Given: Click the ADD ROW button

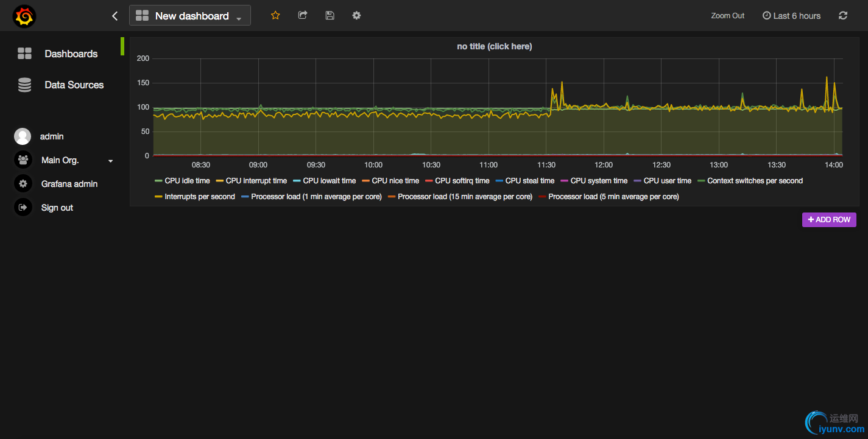Looking at the screenshot, I should (x=829, y=220).
